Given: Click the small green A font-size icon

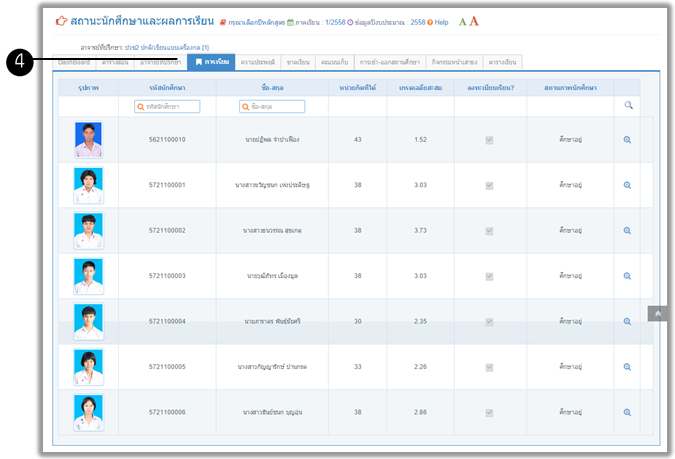Looking at the screenshot, I should click(461, 22).
